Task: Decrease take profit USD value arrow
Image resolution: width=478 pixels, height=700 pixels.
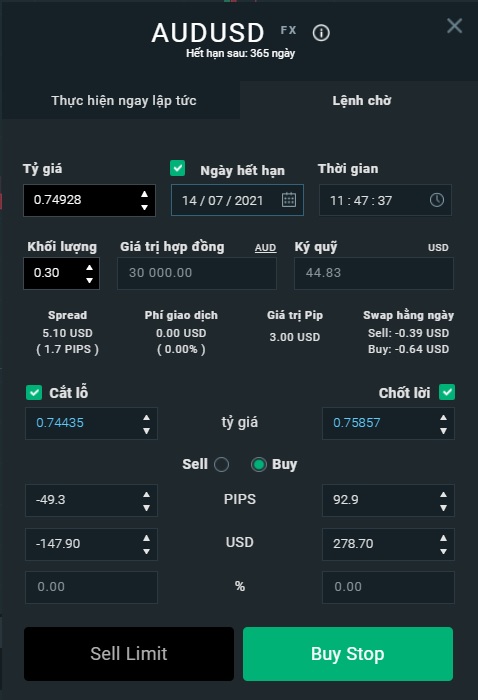Action: click(443, 551)
